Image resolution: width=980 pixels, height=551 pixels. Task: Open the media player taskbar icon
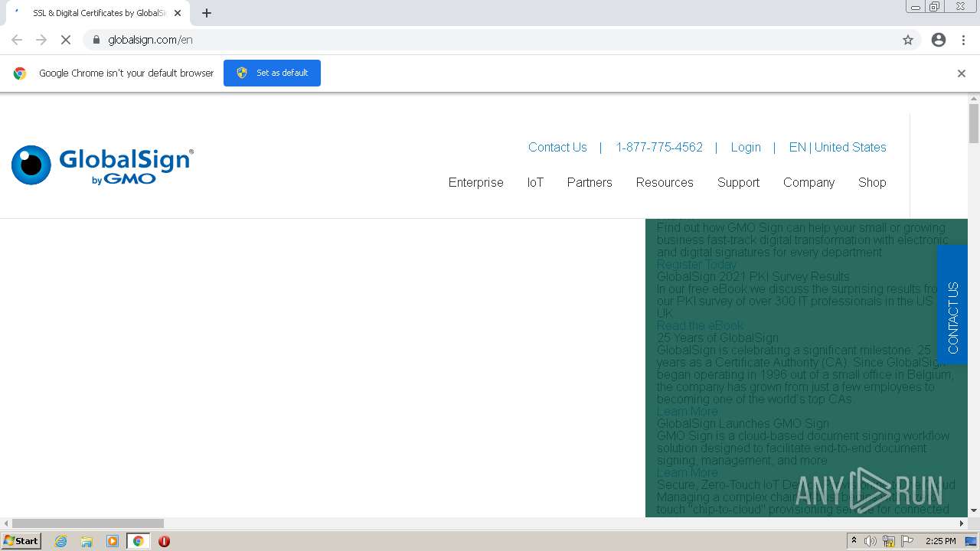[x=113, y=541]
